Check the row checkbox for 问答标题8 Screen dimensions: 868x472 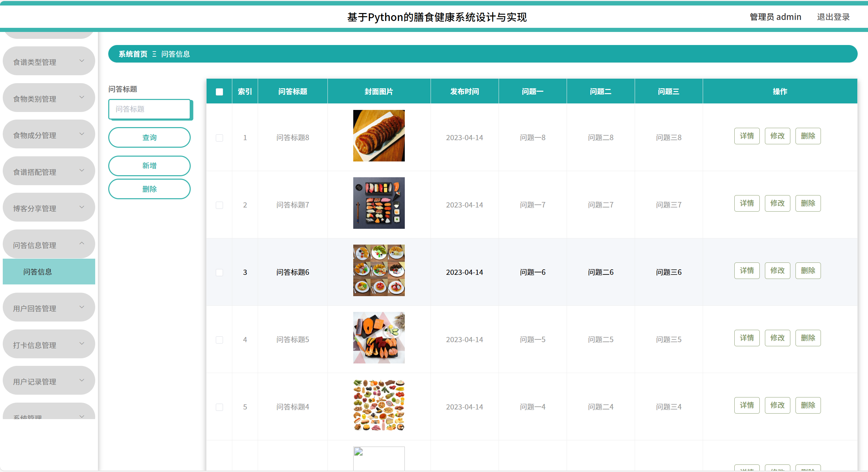pos(219,137)
